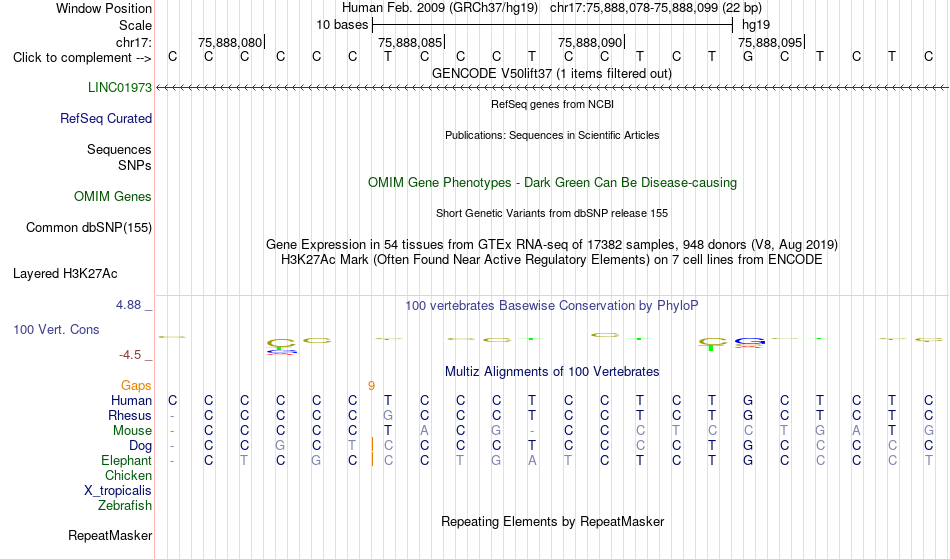Click the LINC01973 gene label
Image resolution: width=950 pixels, height=559 pixels.
[x=119, y=87]
